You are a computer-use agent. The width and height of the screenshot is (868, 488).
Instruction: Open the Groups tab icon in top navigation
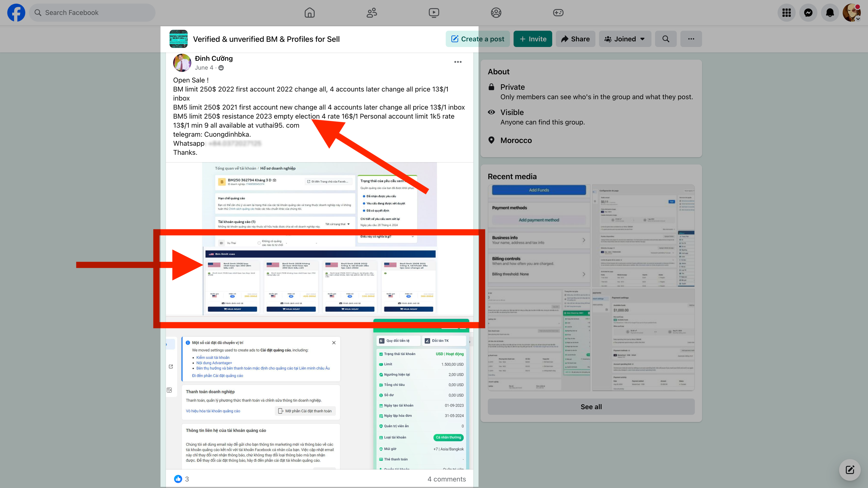pyautogui.click(x=496, y=12)
